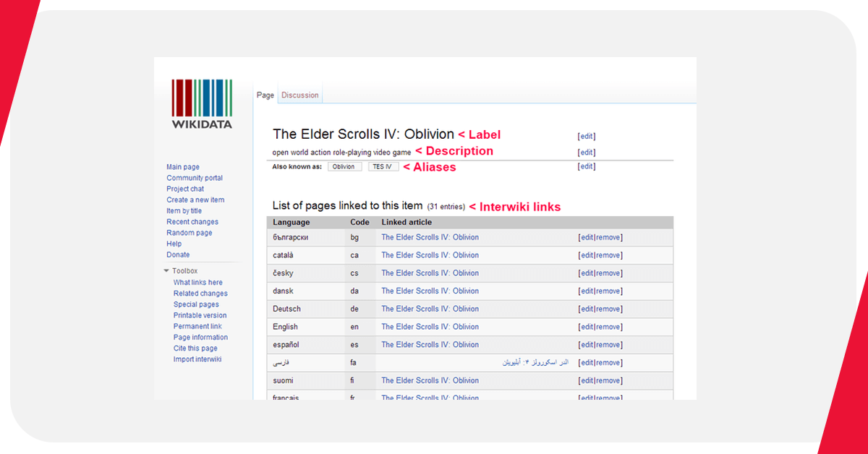Edit the español row link
The width and height of the screenshot is (868, 454).
coord(587,345)
